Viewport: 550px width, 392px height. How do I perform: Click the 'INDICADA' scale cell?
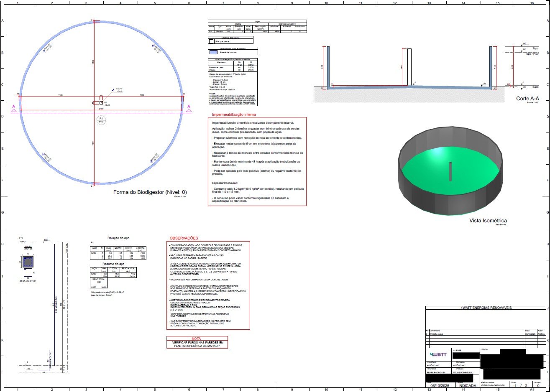click(467, 386)
